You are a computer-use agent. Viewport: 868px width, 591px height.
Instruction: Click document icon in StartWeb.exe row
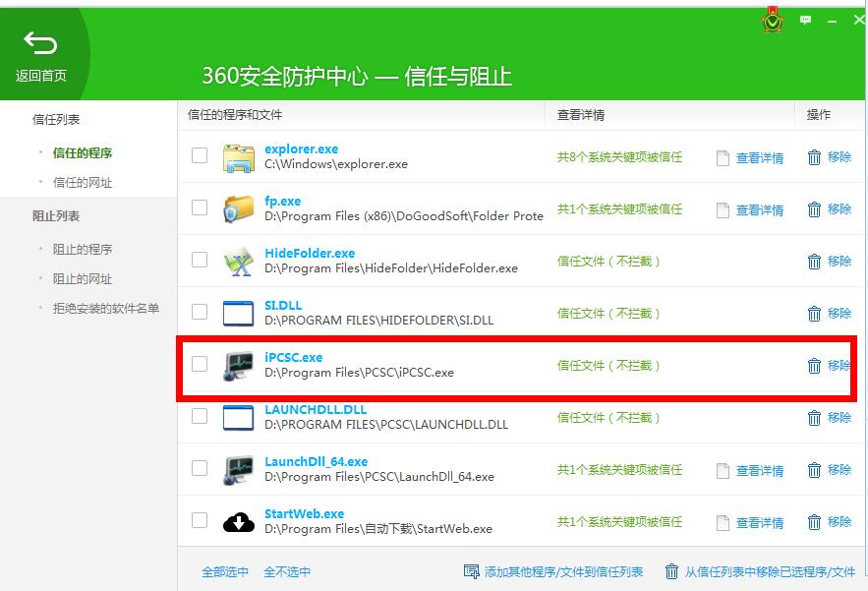723,523
